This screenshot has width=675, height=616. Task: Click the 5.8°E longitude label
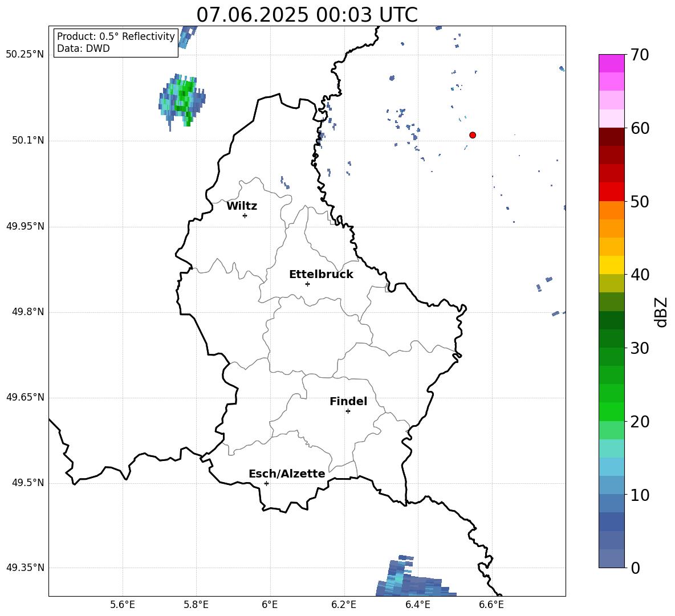tap(196, 605)
